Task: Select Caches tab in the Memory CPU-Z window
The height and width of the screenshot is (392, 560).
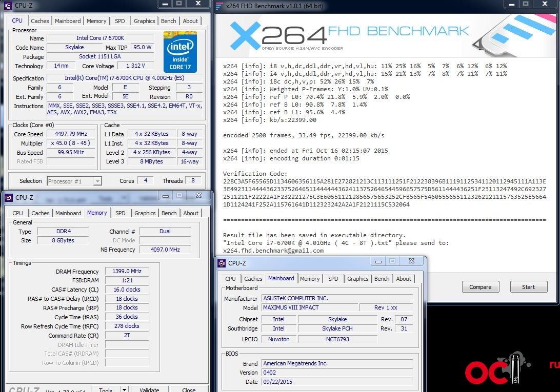Action: (41, 213)
